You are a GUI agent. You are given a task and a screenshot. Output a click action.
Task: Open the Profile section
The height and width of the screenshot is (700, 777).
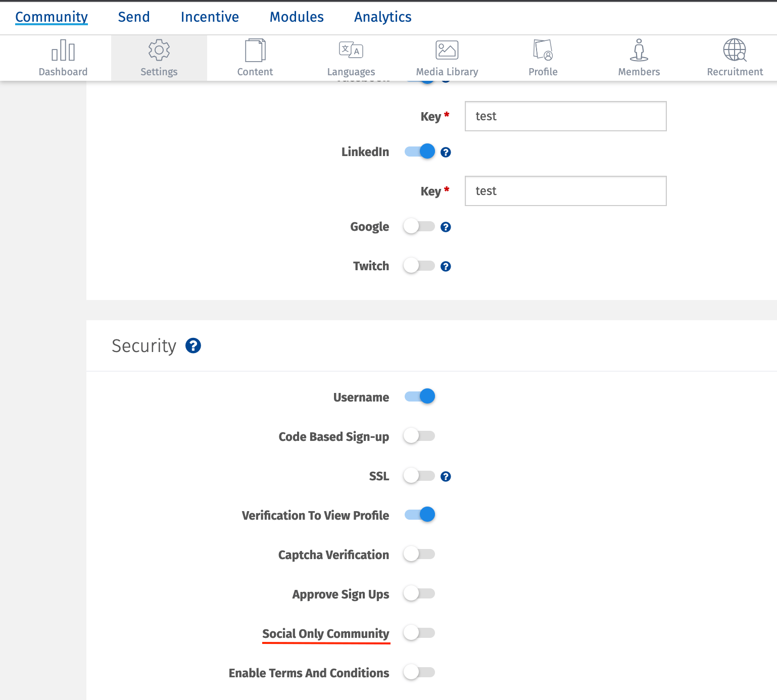pos(543,58)
